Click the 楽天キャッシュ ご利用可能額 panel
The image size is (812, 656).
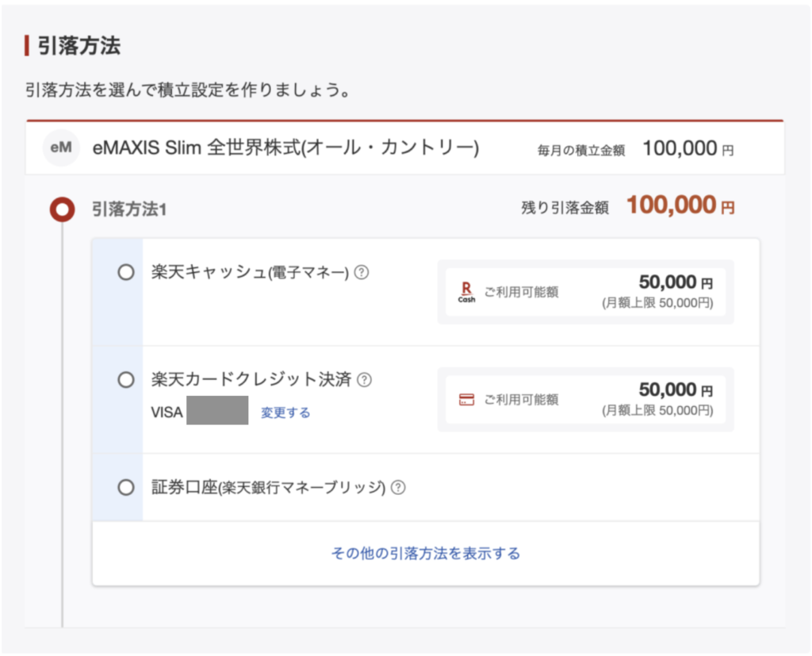(x=587, y=292)
